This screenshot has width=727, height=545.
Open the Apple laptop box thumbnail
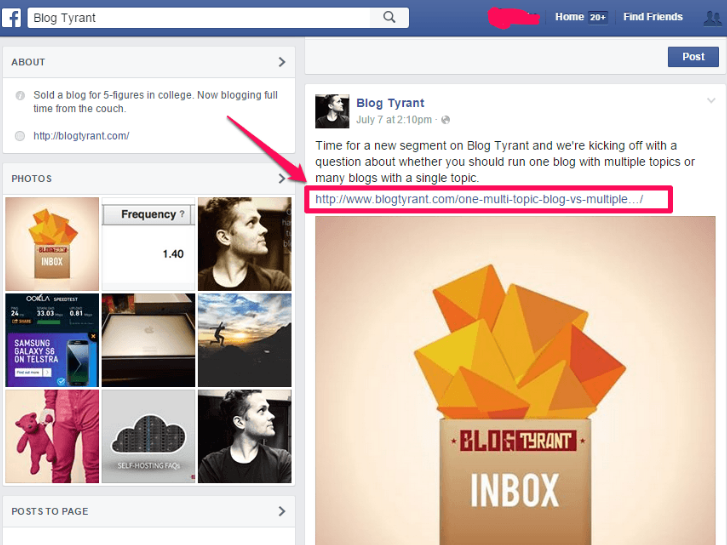click(148, 340)
